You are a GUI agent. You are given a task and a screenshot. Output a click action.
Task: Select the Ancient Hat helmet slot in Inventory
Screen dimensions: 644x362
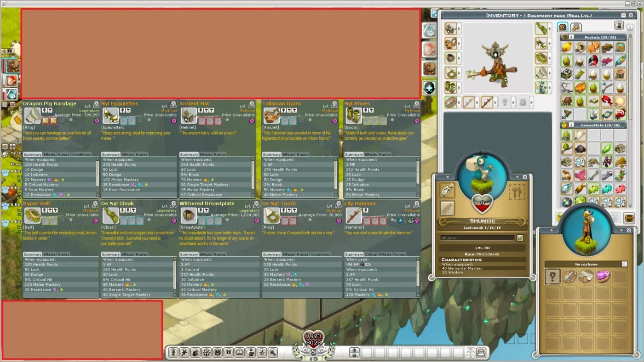(451, 28)
